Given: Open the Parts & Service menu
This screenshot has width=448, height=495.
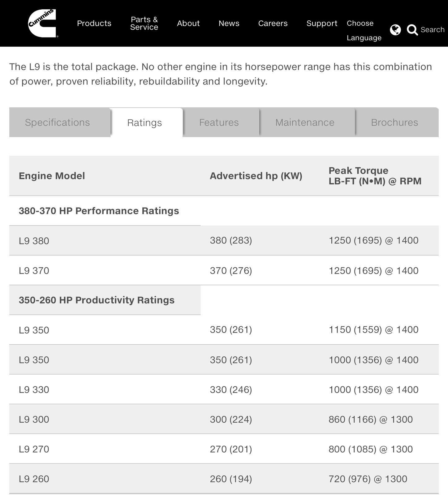Looking at the screenshot, I should (x=144, y=23).
